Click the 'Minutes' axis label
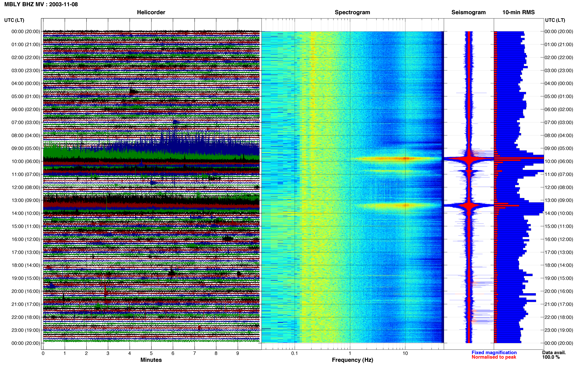 coord(151,360)
